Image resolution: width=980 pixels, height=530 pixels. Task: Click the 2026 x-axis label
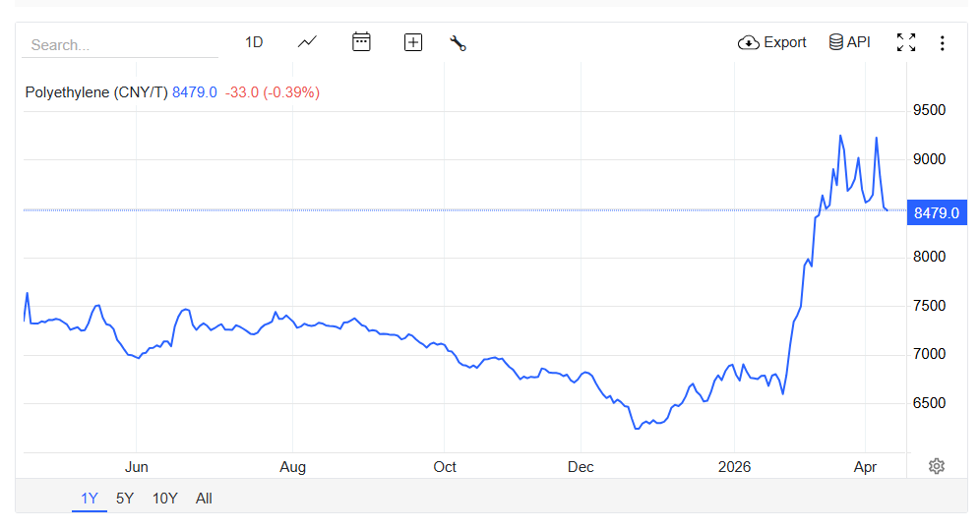click(734, 466)
